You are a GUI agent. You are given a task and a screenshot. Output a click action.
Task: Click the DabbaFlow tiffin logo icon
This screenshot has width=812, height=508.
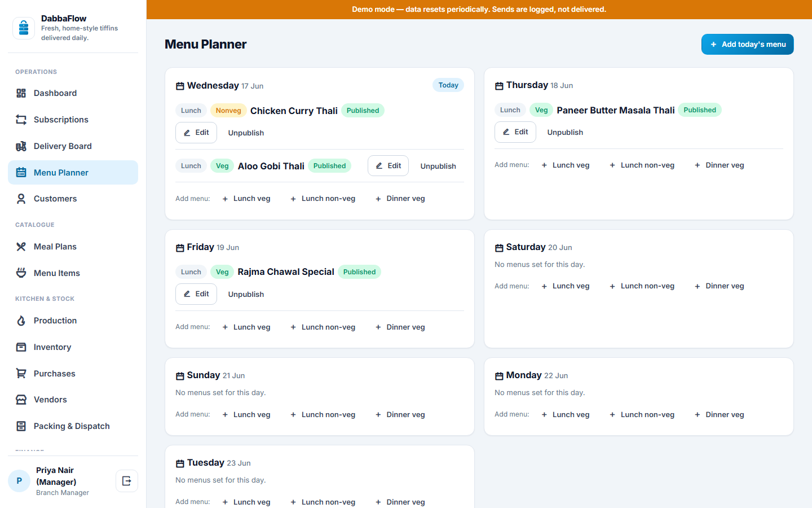click(24, 28)
